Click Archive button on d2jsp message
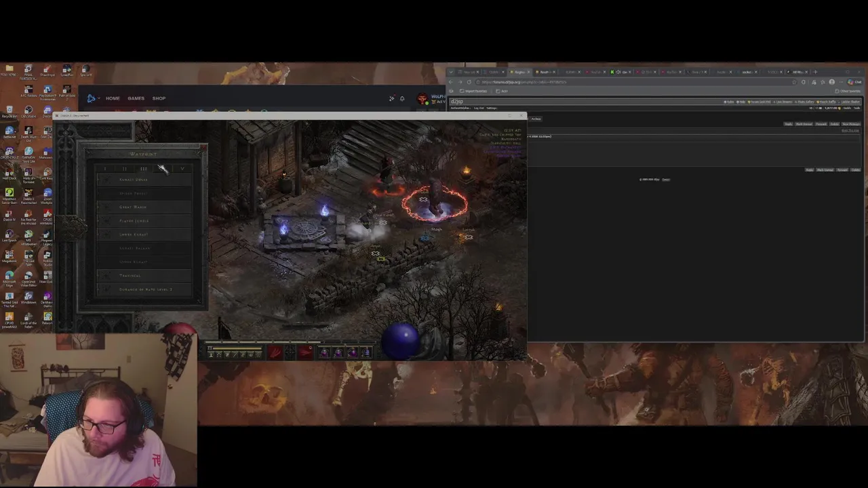This screenshot has width=868, height=488. coord(536,119)
